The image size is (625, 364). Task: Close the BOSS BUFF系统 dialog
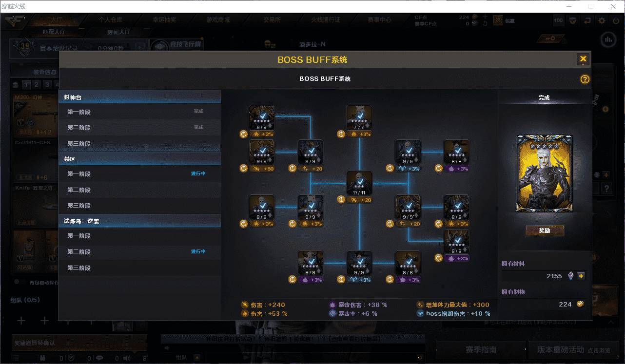[583, 59]
